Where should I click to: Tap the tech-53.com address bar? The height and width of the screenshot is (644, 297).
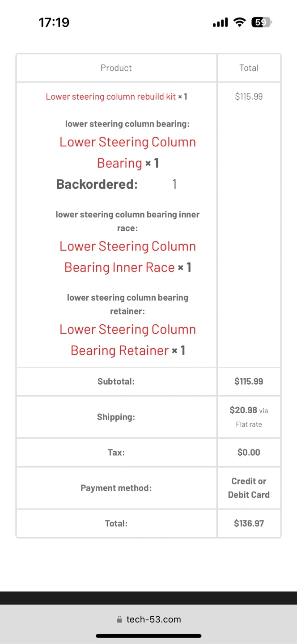[x=148, y=619]
